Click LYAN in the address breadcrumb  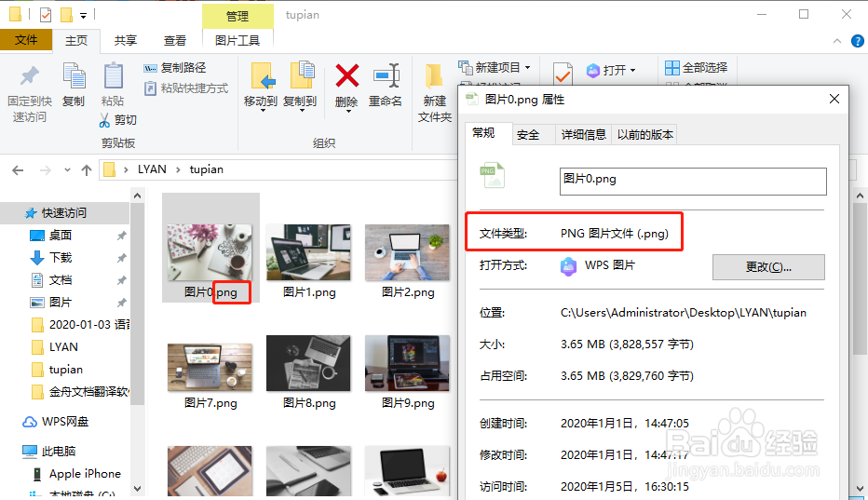[152, 169]
